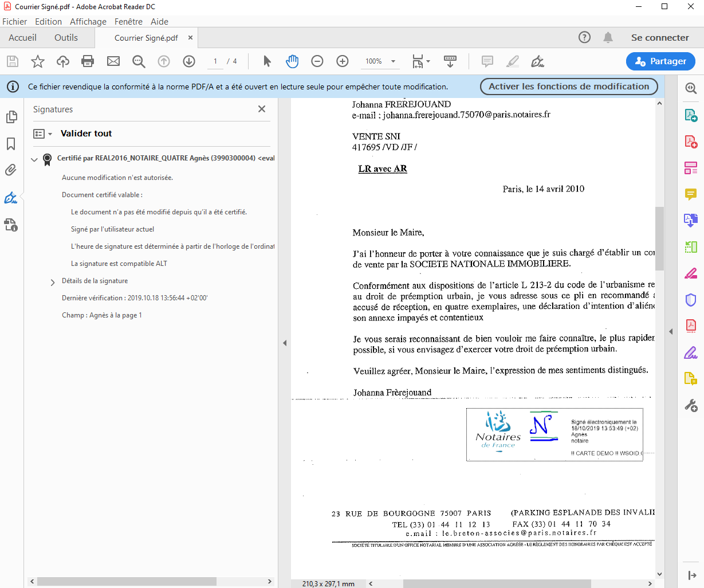The width and height of the screenshot is (704, 588).
Task: Go to the previous page
Action: (164, 61)
